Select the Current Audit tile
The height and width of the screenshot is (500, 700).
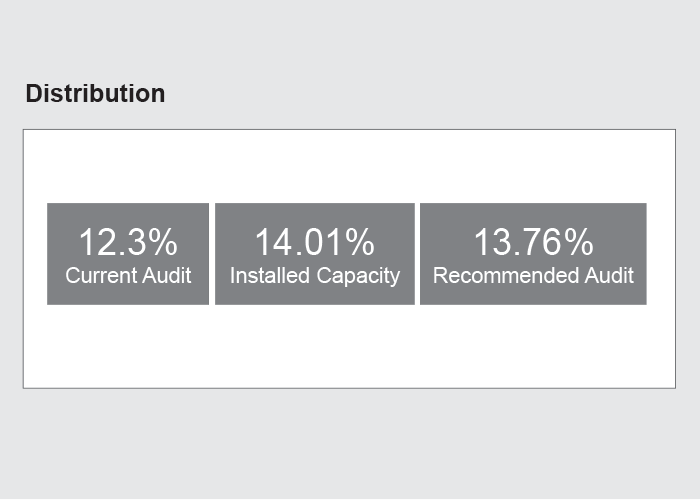point(128,254)
